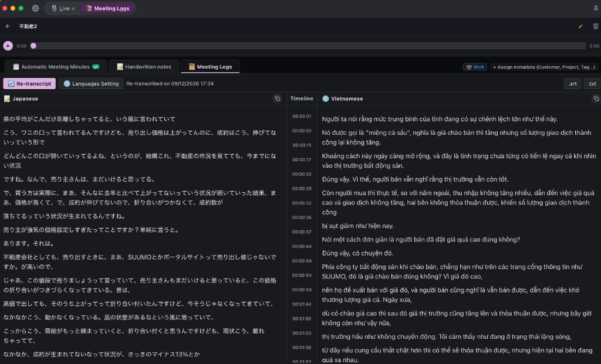Edit title with the pencil icon
The width and height of the screenshot is (601, 364).
click(580, 26)
